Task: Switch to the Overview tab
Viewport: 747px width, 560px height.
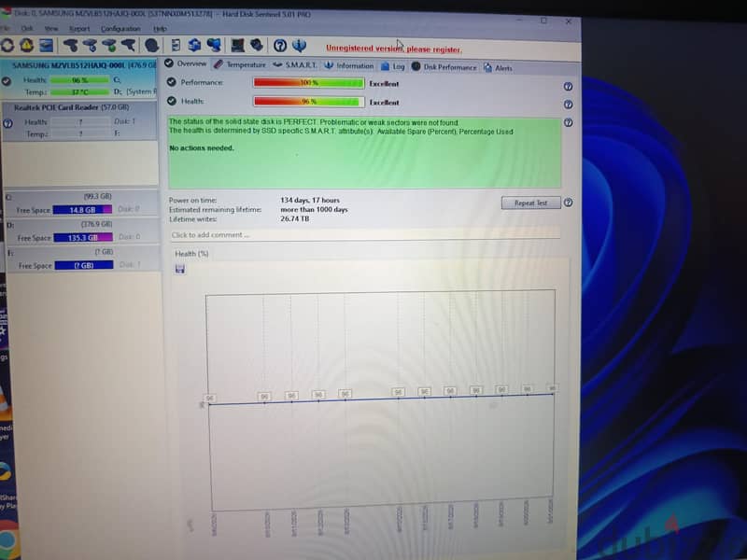Action: (x=186, y=63)
